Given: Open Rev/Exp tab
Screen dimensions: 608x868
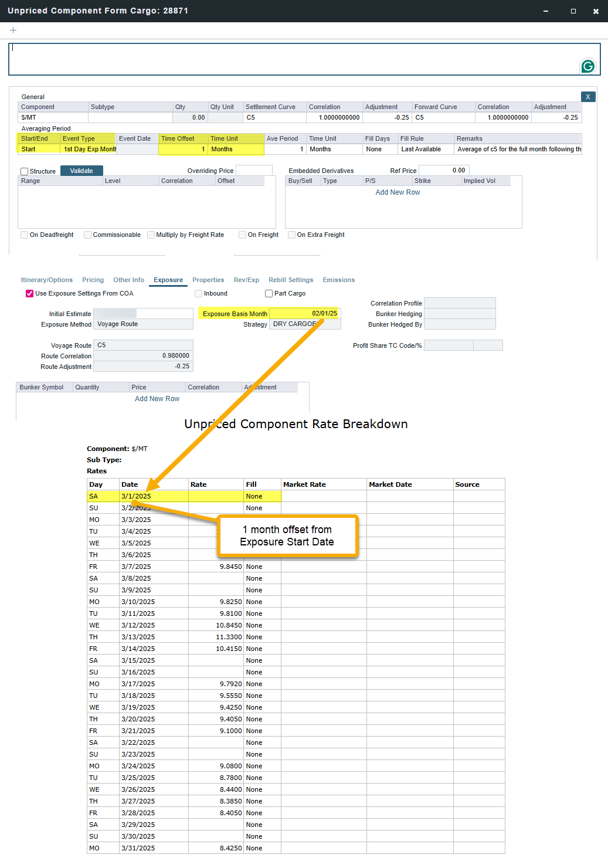Looking at the screenshot, I should click(x=246, y=280).
